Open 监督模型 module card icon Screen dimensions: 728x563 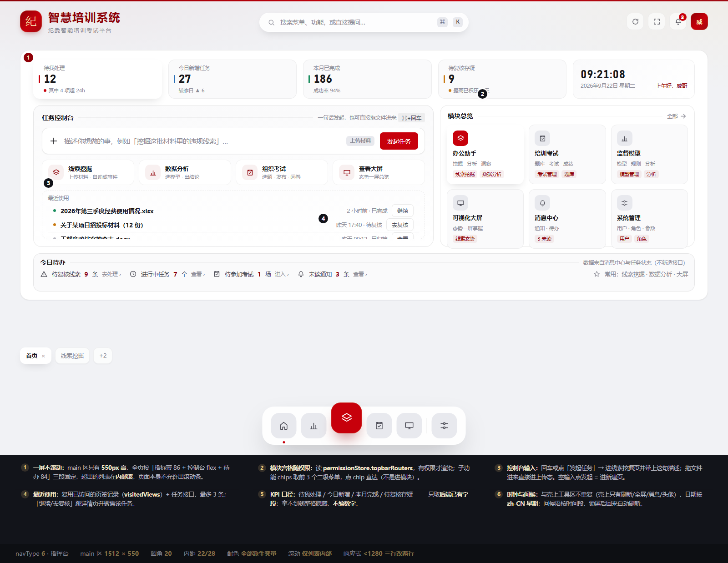624,138
